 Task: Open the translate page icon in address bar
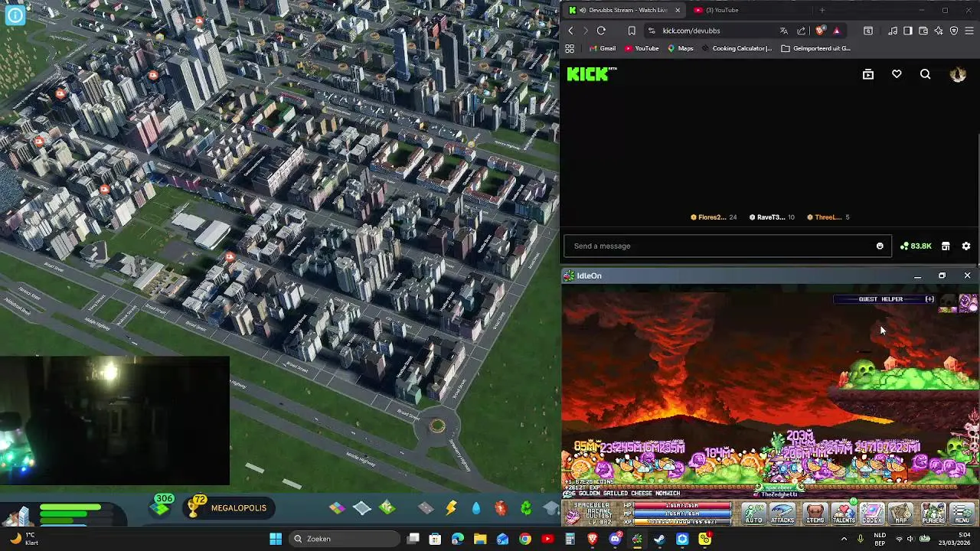[783, 31]
